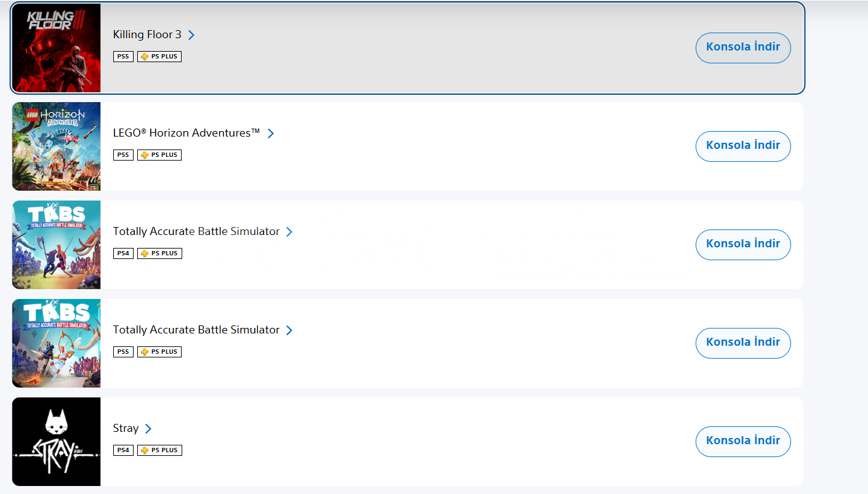Click the PS5 tag under Killing Floor 3
Viewport: 868px width, 494px height.
click(x=123, y=57)
